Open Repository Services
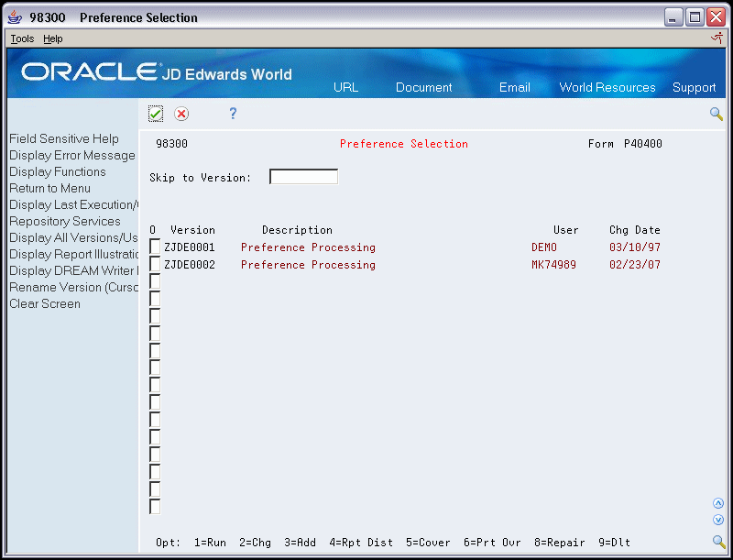Viewport: 733px width, 560px height. (x=65, y=221)
